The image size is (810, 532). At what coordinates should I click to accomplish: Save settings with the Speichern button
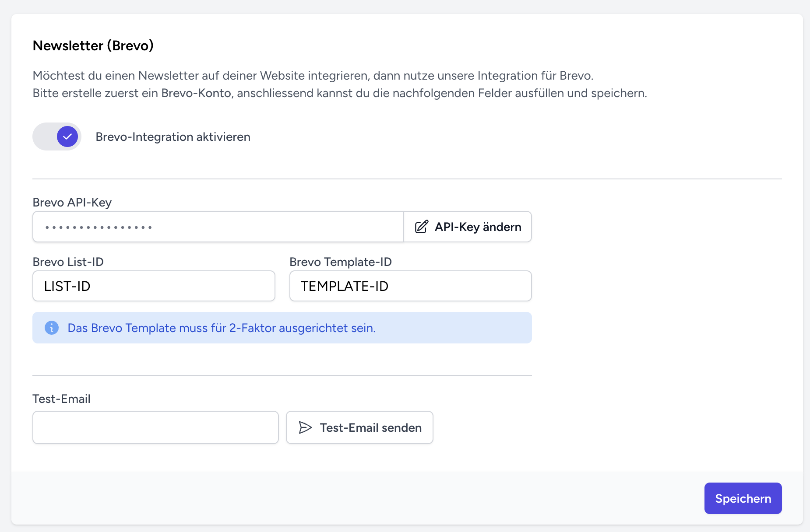(x=743, y=498)
